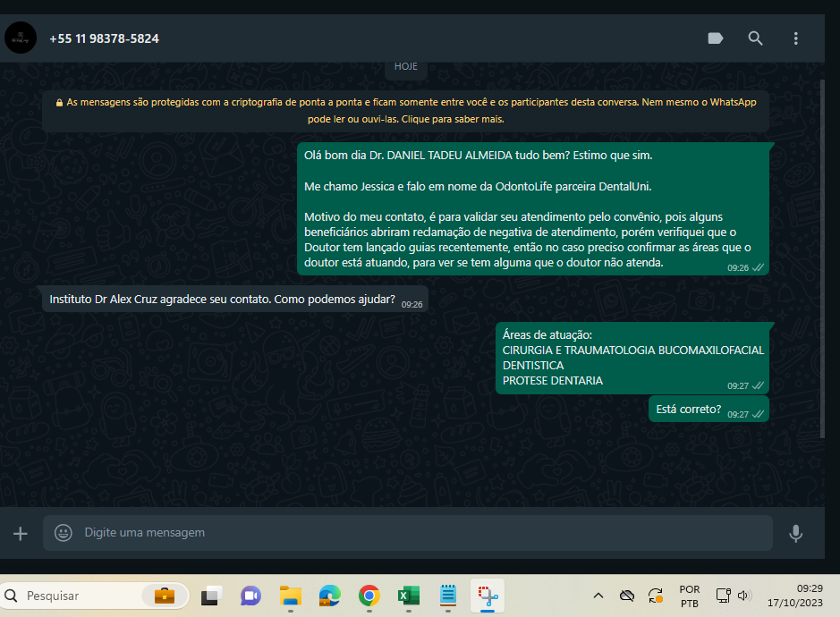Switch the POR PTB keyboard language indicator
840x617 pixels.
690,596
